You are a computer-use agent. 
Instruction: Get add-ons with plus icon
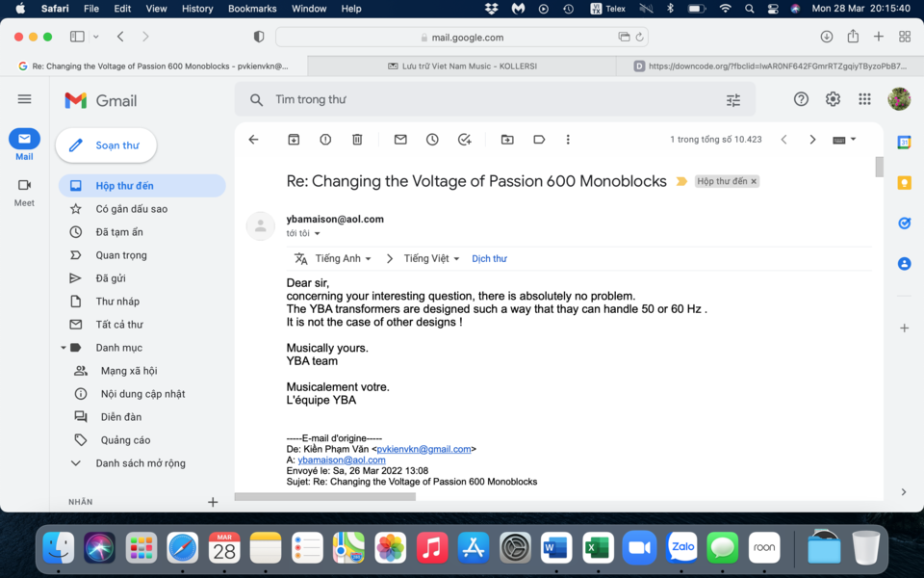point(904,328)
